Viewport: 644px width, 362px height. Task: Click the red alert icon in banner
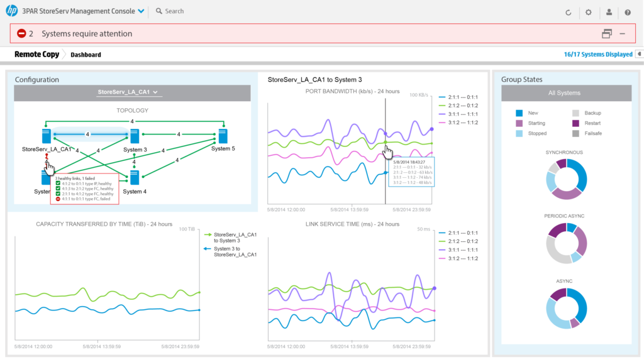[21, 34]
